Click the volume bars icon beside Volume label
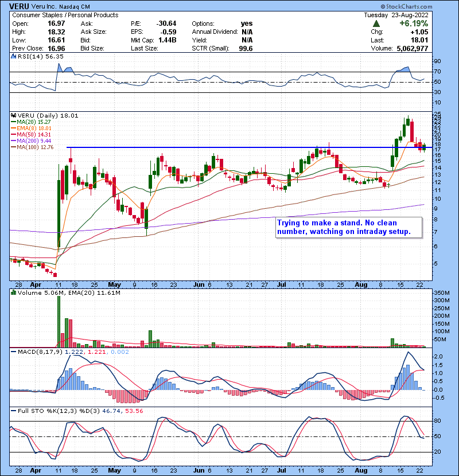Screen dimensions: 459x476 (x=13, y=292)
